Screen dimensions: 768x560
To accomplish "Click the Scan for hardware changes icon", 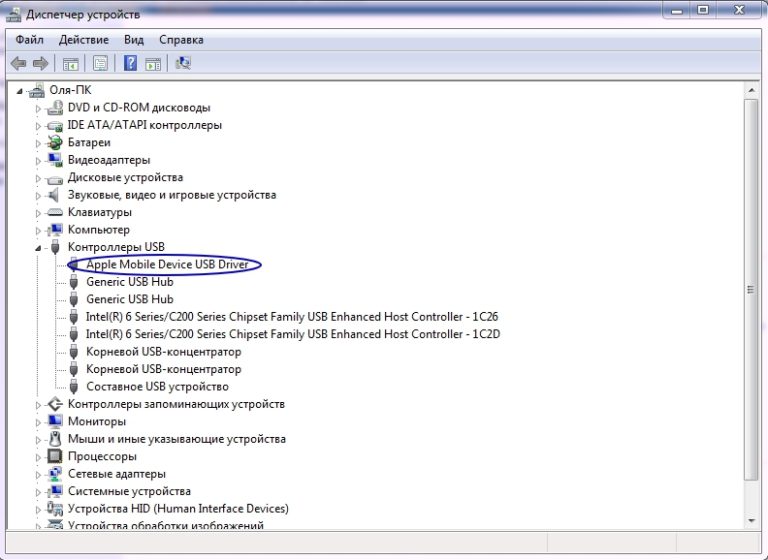I will 183,63.
